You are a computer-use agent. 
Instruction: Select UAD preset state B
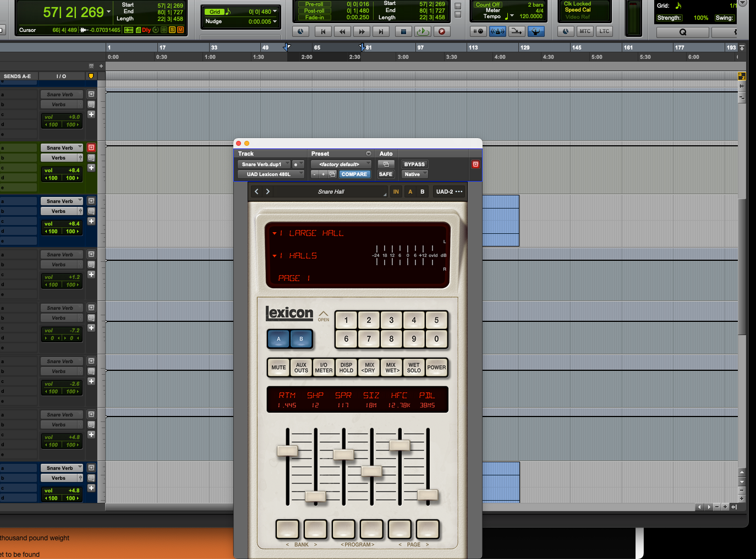point(423,191)
